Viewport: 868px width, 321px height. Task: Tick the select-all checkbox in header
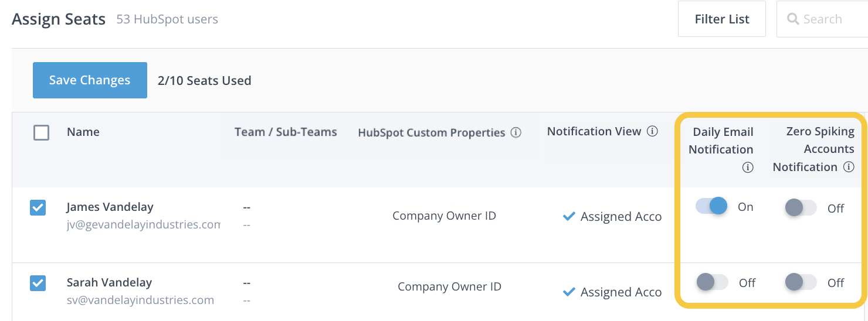[x=41, y=132]
